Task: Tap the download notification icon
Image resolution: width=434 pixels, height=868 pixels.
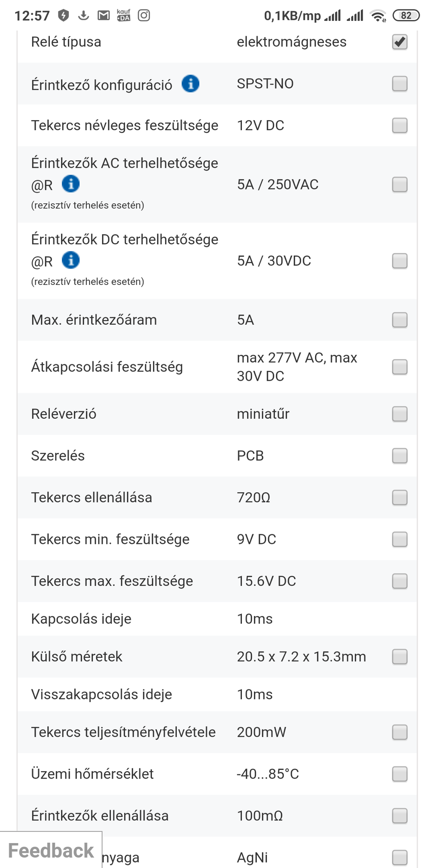Action: coord(84,15)
